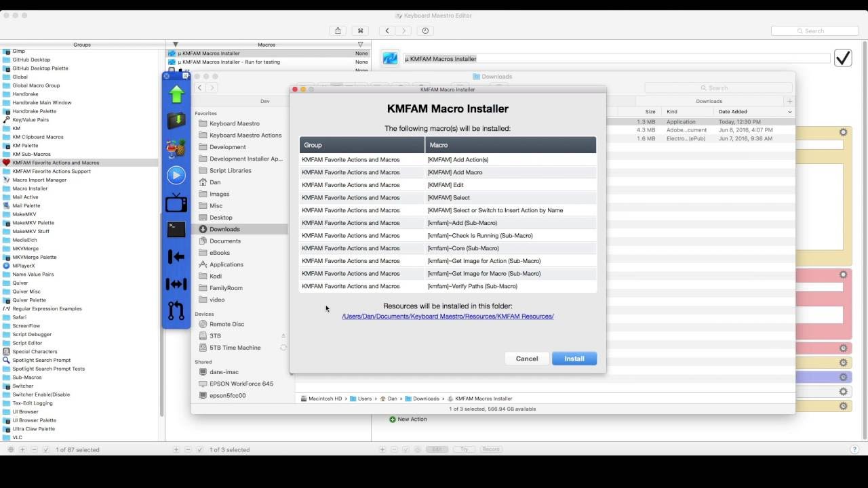Screen dimensions: 868x488
Task: Click the history clock toolbar button
Action: (425, 30)
